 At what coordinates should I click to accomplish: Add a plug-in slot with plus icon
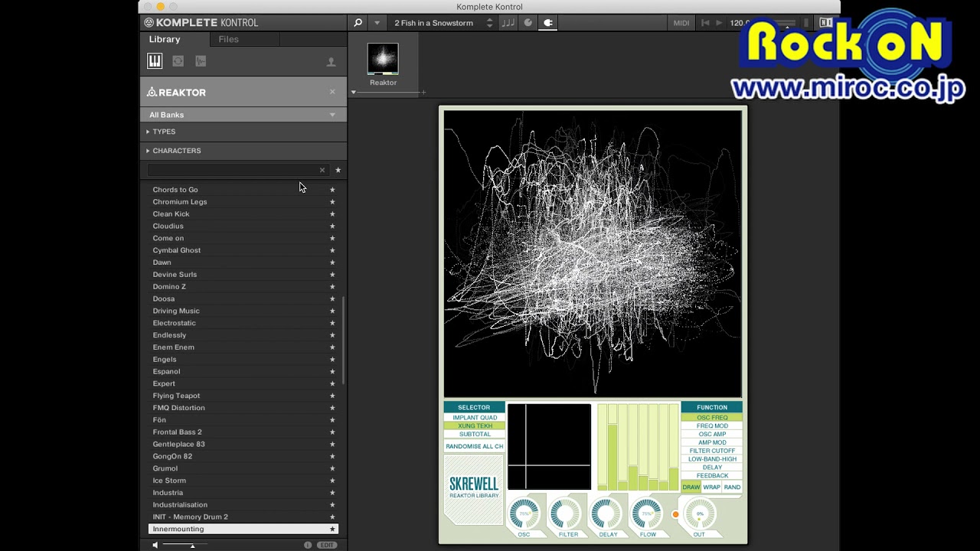point(423,93)
